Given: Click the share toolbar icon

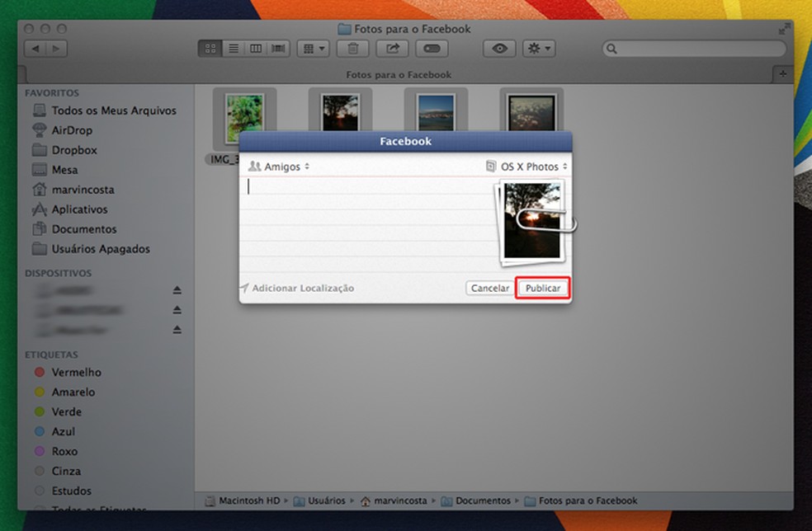Looking at the screenshot, I should tap(393, 49).
